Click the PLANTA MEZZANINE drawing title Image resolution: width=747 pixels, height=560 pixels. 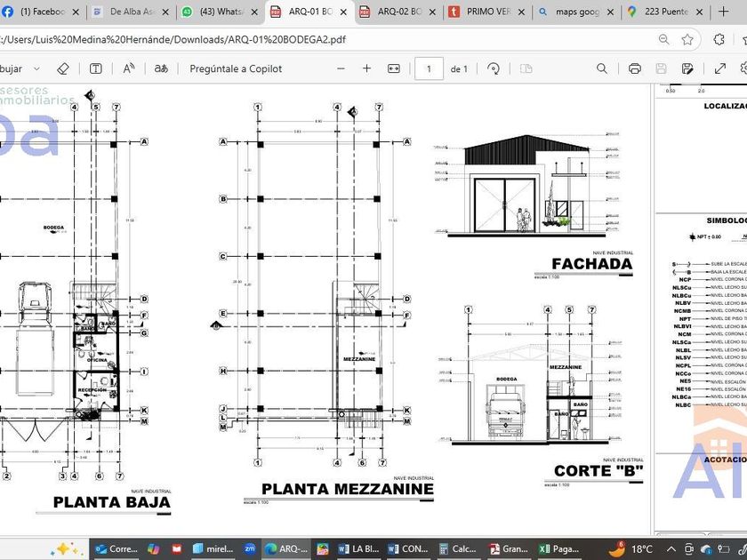click(x=348, y=489)
